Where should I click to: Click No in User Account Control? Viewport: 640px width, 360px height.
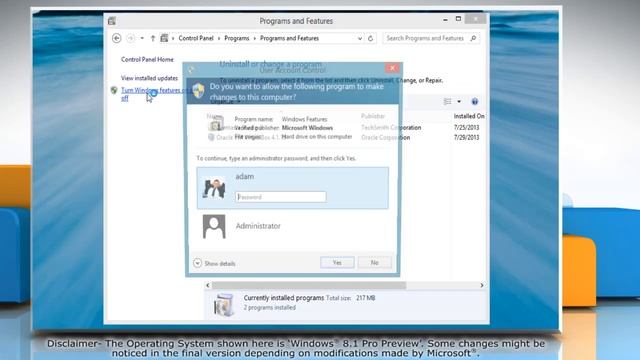[x=375, y=262]
